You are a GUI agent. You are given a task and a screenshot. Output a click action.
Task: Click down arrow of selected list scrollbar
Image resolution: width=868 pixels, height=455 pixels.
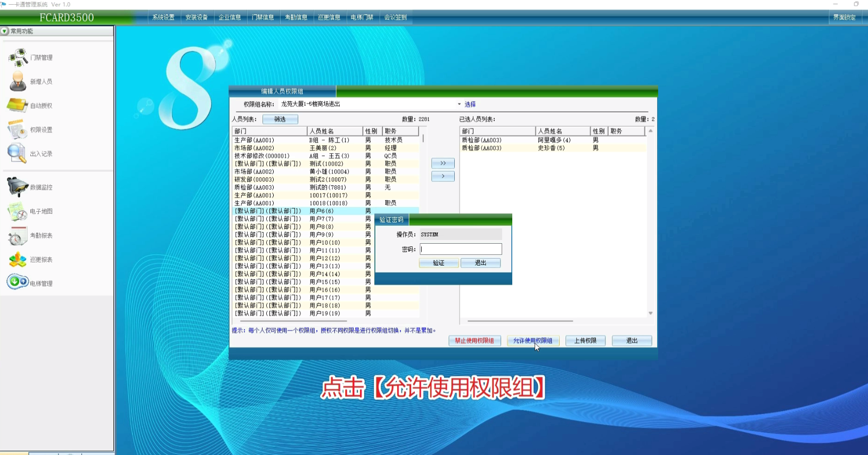point(651,313)
